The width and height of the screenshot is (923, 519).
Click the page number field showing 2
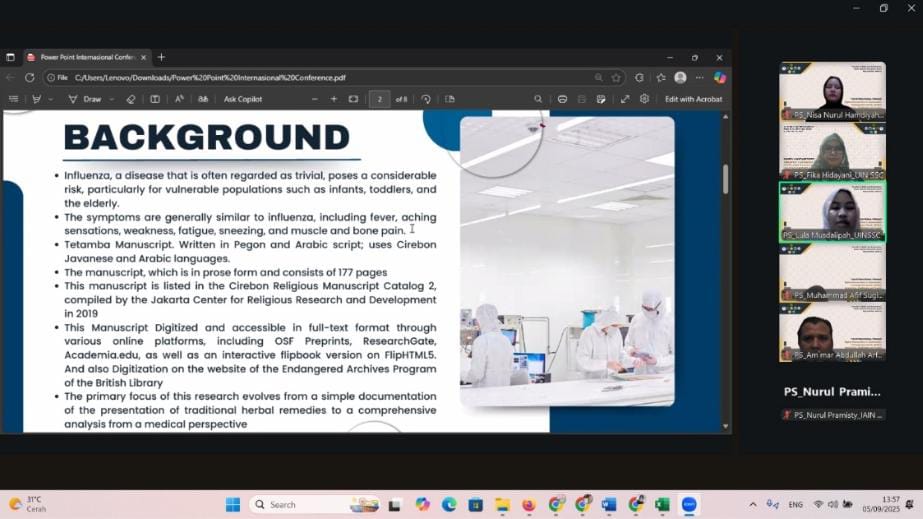380,99
